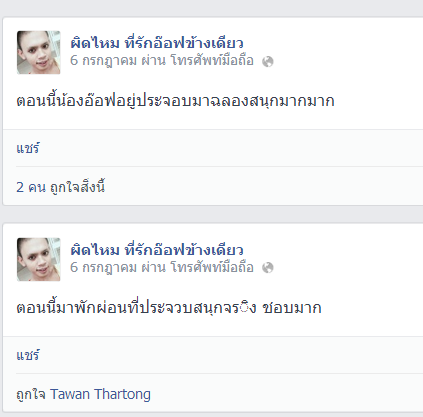Click the ถูกใจ label before Tawan Thartong
Image resolution: width=423 pixels, height=417 pixels.
tap(31, 395)
